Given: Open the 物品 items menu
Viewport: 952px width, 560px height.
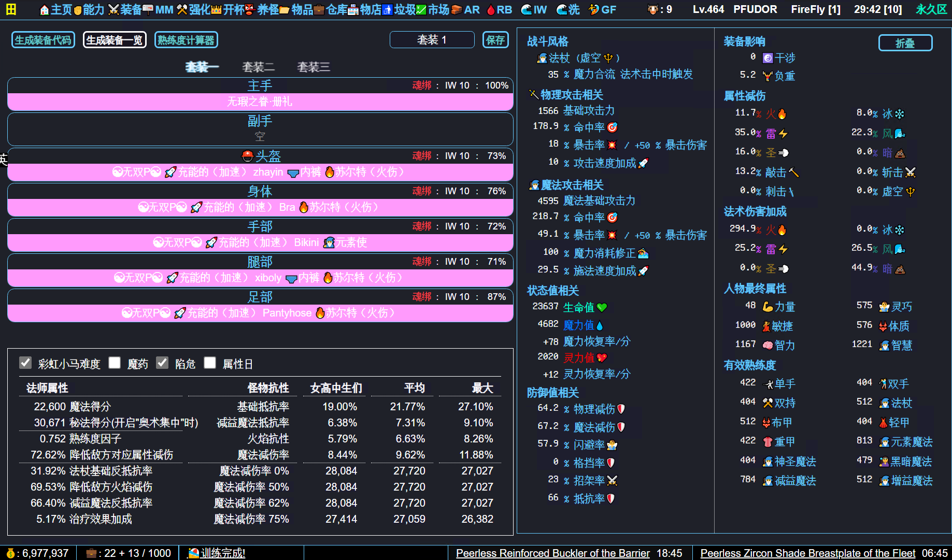Looking at the screenshot, I should point(296,9).
